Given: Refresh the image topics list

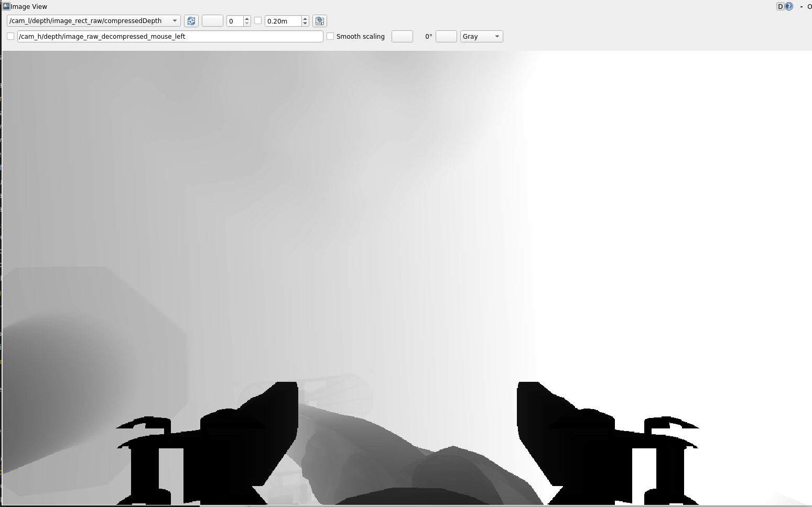Looking at the screenshot, I should click(191, 21).
